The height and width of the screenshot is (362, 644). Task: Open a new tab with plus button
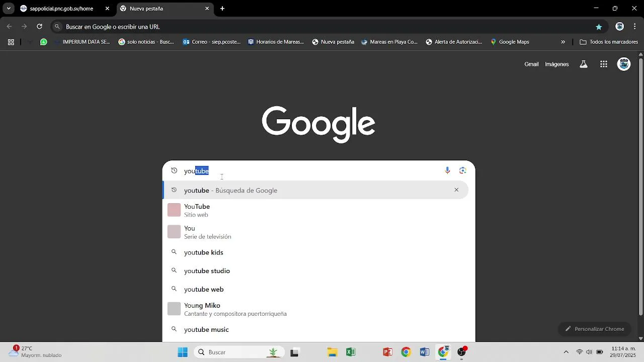point(222,9)
